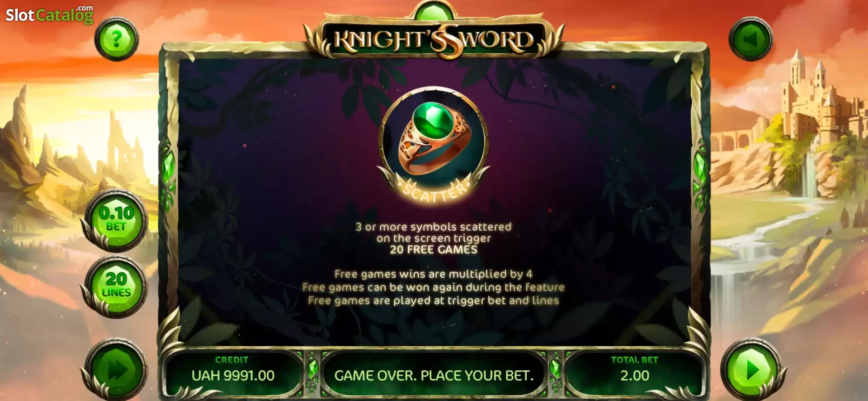
Task: Open the help question mark button
Action: (117, 39)
